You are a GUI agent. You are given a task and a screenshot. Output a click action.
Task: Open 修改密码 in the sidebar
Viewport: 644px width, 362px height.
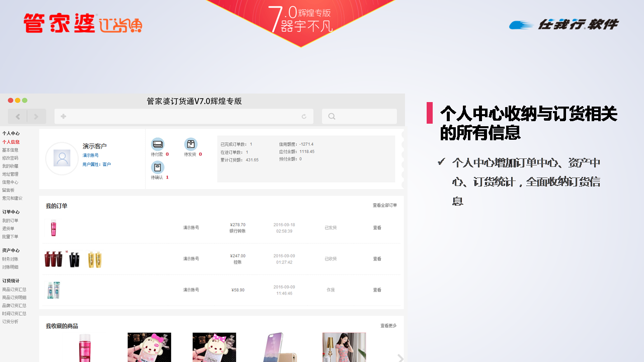pos(10,158)
